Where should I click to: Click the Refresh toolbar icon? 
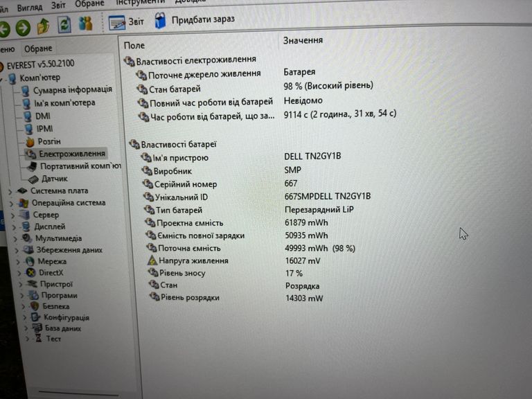click(64, 25)
